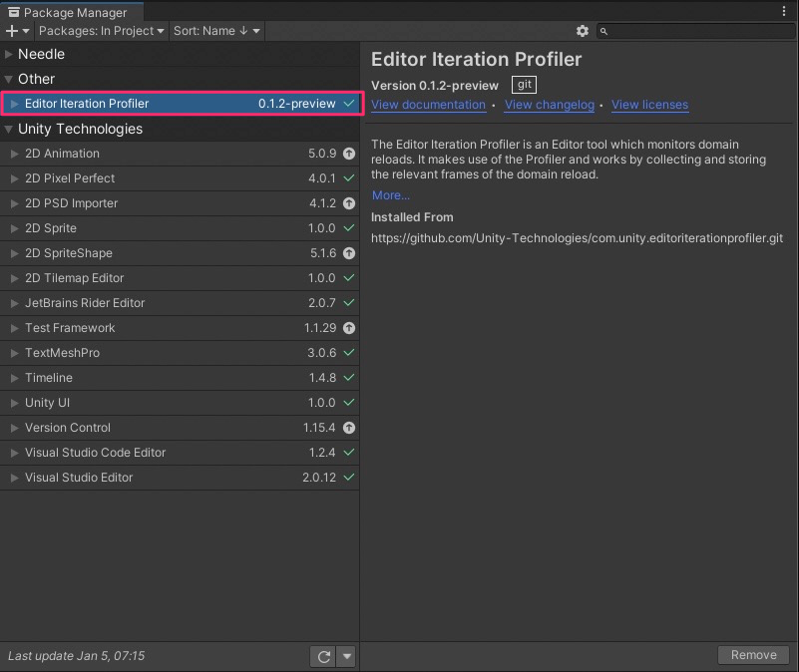
Task: Open the advanced settings gear icon
Action: [583, 31]
